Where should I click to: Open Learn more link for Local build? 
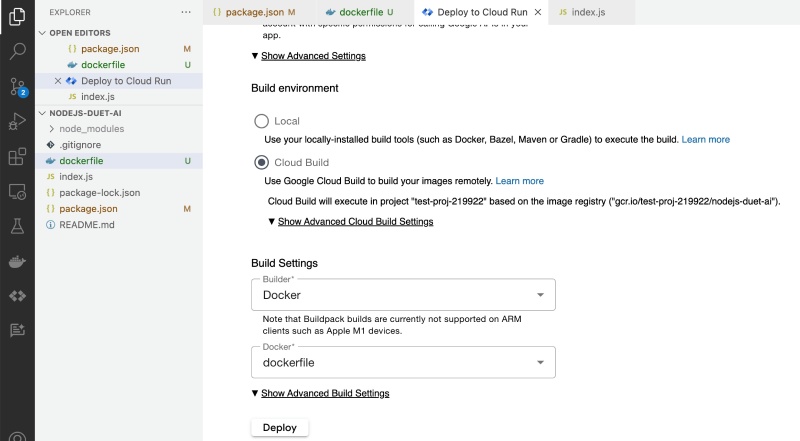tap(706, 139)
